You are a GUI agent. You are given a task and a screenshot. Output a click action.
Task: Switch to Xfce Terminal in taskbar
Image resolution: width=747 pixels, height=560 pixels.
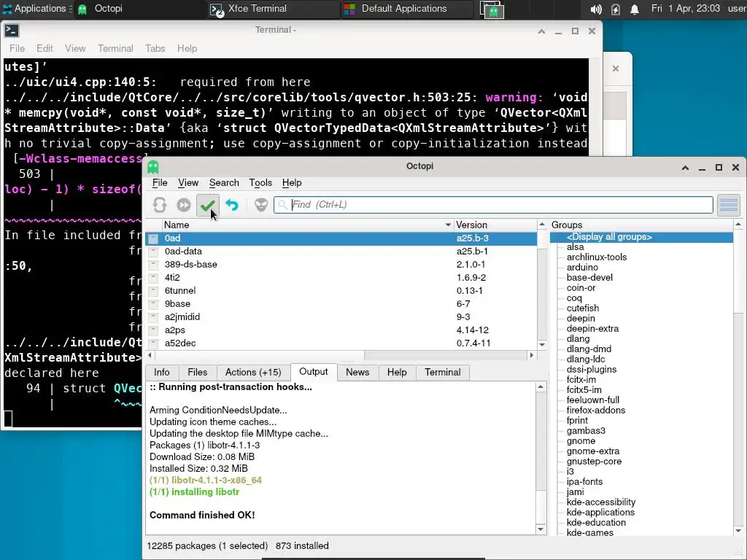(x=273, y=9)
